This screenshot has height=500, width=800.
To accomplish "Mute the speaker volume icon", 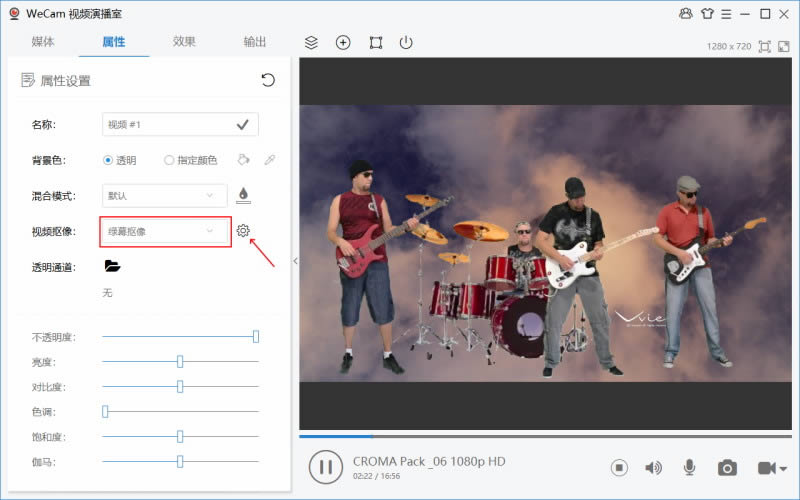I will (x=654, y=467).
